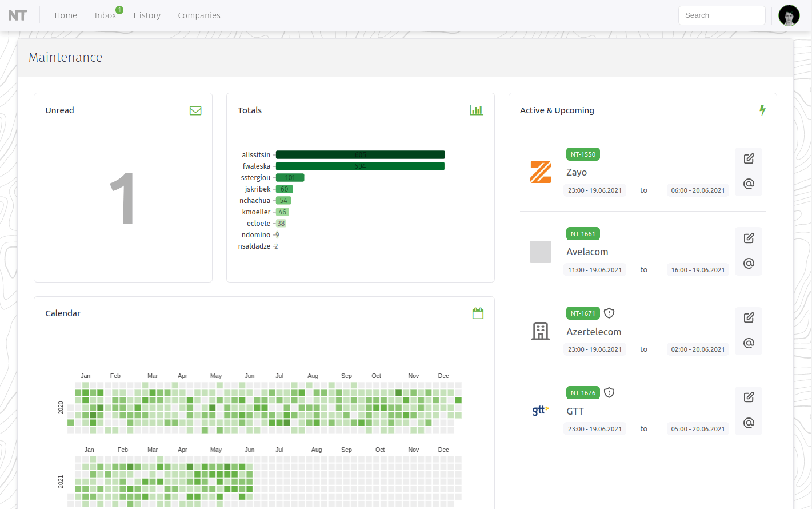Go to the History page
This screenshot has width=812, height=509.
pyautogui.click(x=147, y=15)
